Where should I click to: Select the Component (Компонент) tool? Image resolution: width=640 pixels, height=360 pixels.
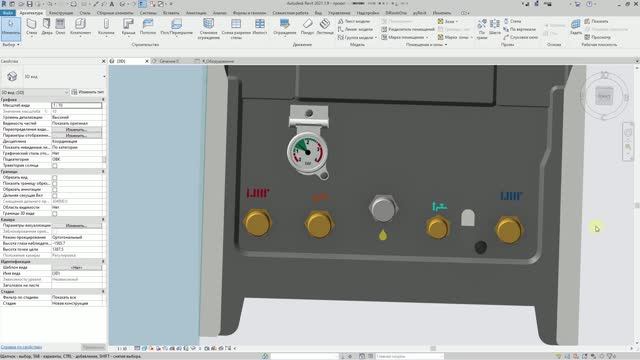tap(80, 27)
